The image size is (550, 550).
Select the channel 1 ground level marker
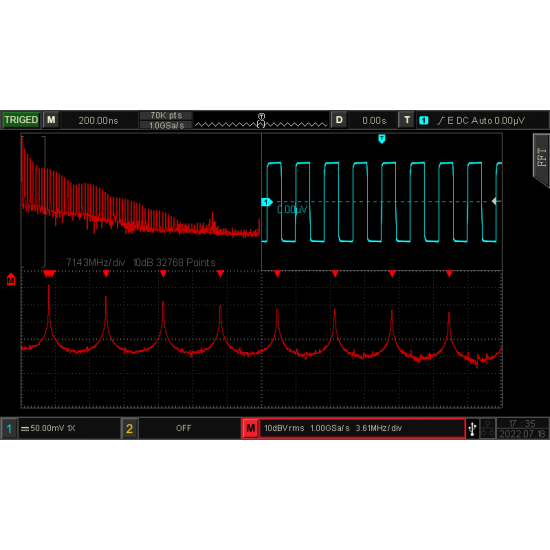tap(267, 202)
